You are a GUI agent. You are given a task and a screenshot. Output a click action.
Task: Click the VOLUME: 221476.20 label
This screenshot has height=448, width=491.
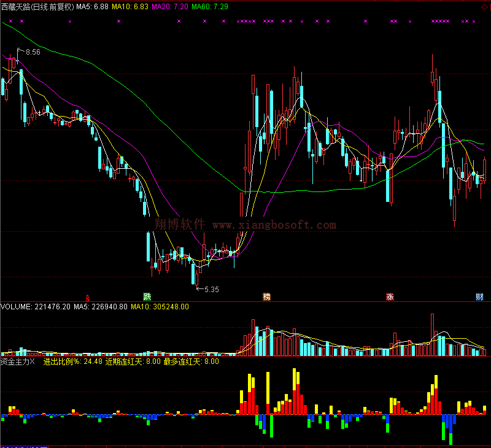tap(36, 307)
